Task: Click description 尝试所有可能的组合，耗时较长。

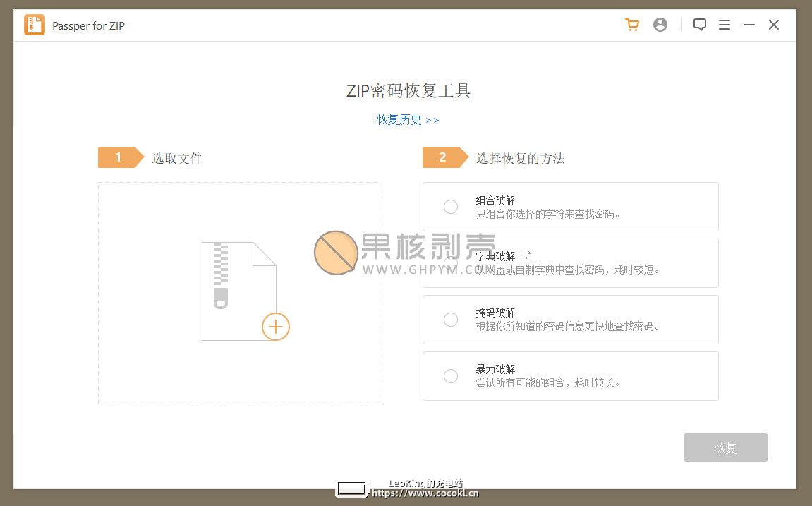Action: 548,382
